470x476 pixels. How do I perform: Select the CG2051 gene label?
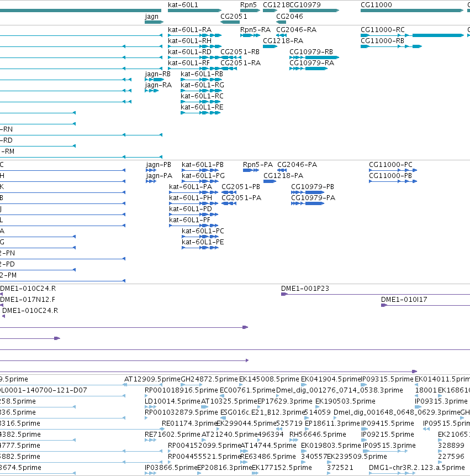pyautogui.click(x=234, y=17)
